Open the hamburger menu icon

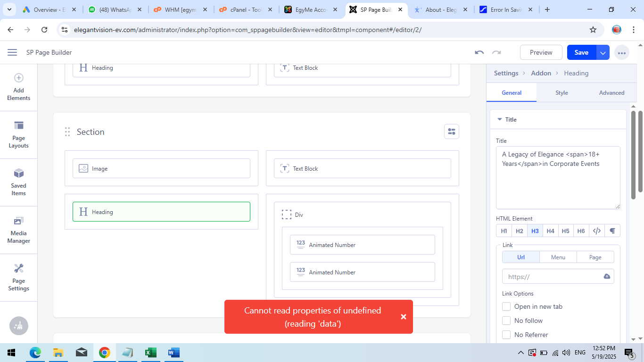click(12, 52)
